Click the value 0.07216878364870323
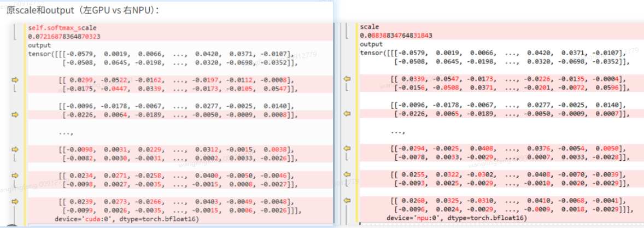Screen dimensions: 644x228 click(x=65, y=37)
